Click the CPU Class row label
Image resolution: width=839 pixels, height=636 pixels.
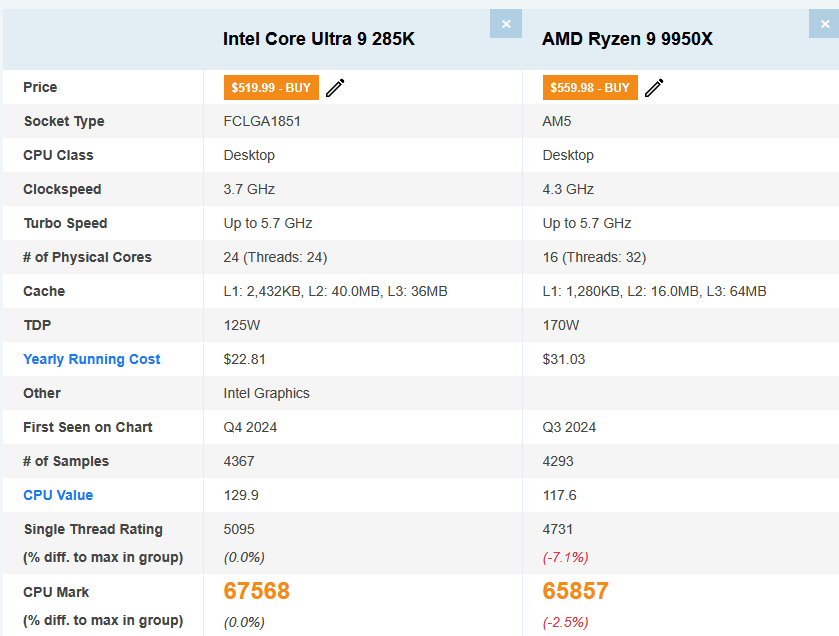pos(58,155)
